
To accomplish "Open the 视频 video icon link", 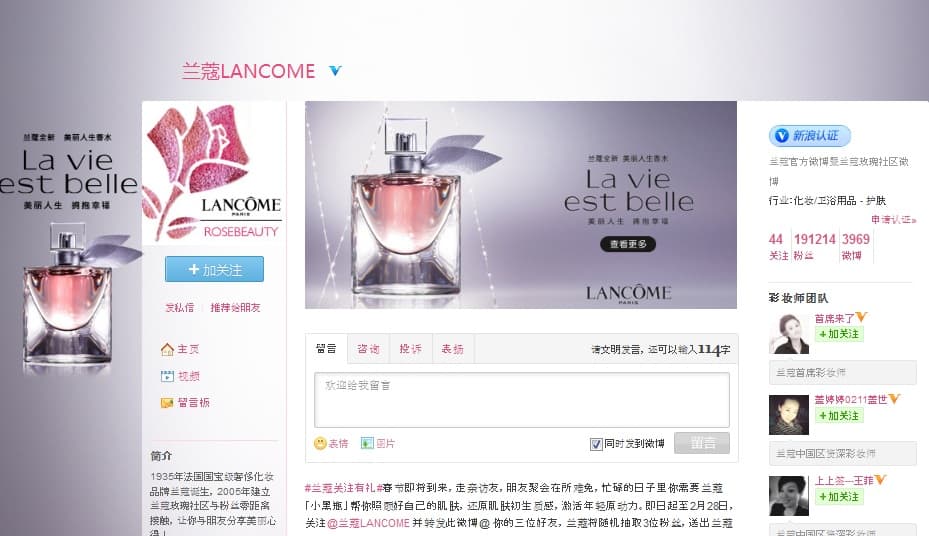I will 167,376.
